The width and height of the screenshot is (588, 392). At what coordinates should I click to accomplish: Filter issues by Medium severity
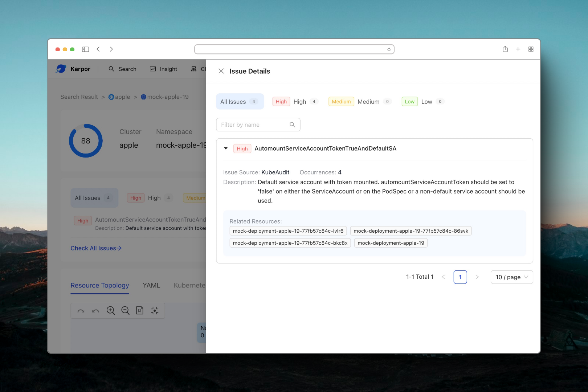click(359, 102)
